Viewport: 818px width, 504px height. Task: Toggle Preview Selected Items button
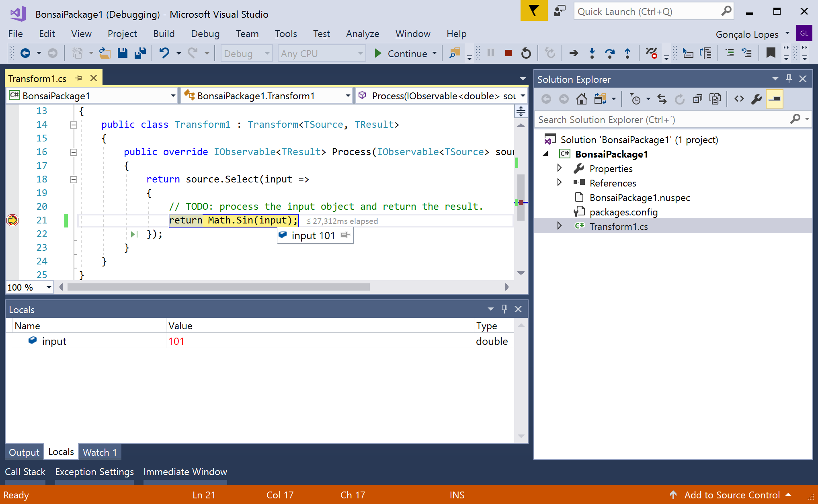[775, 99]
